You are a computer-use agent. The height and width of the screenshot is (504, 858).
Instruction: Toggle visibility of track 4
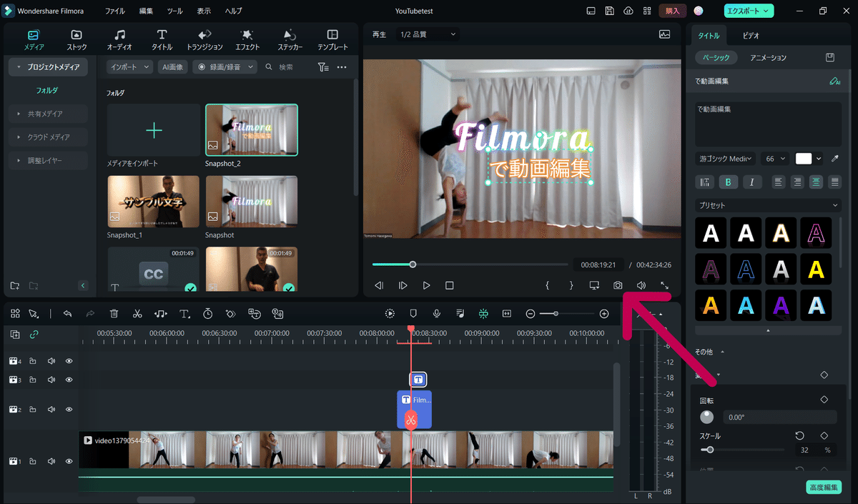pyautogui.click(x=69, y=361)
